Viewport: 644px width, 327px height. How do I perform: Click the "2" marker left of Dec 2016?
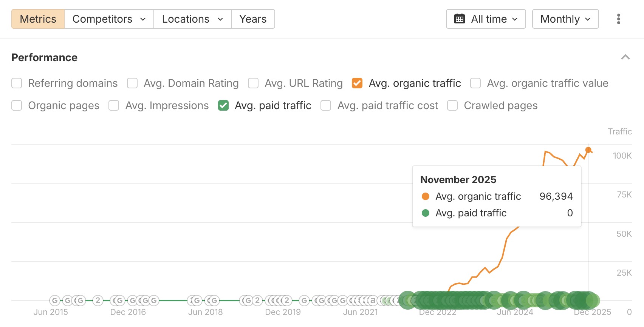98,301
